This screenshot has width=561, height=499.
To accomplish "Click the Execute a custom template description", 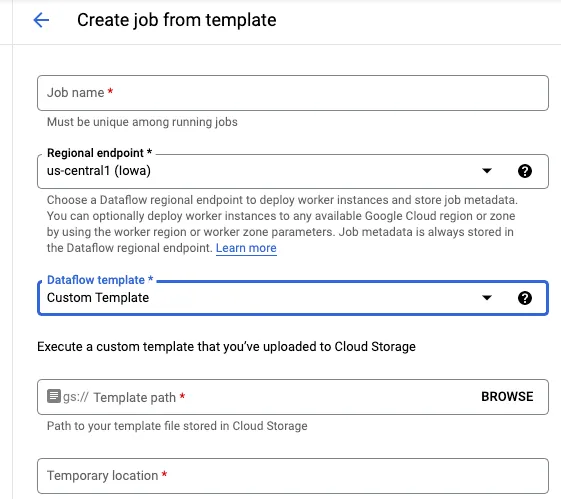I will click(x=226, y=347).
